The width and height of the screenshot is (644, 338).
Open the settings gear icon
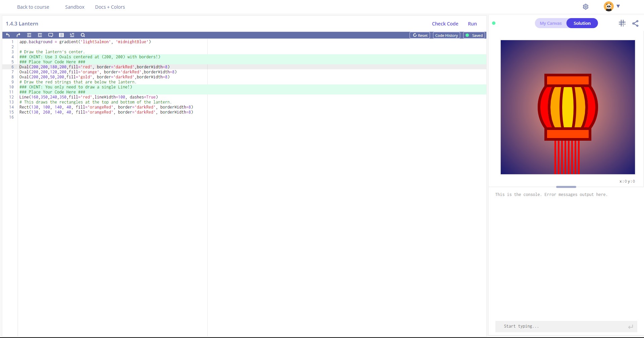[x=586, y=7]
